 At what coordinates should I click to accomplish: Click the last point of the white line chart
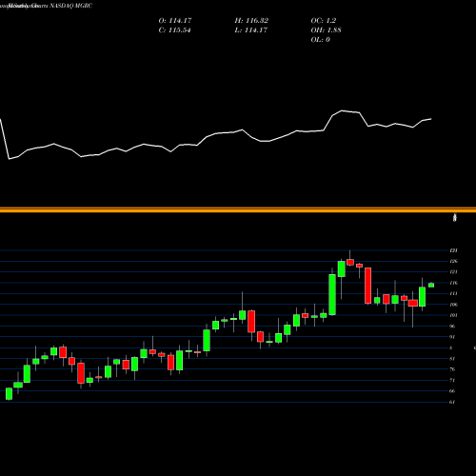431,119
